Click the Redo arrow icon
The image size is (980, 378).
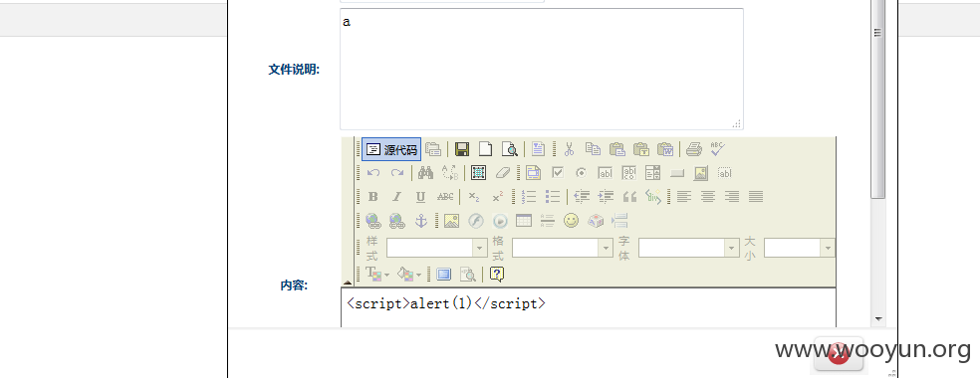pyautogui.click(x=396, y=173)
